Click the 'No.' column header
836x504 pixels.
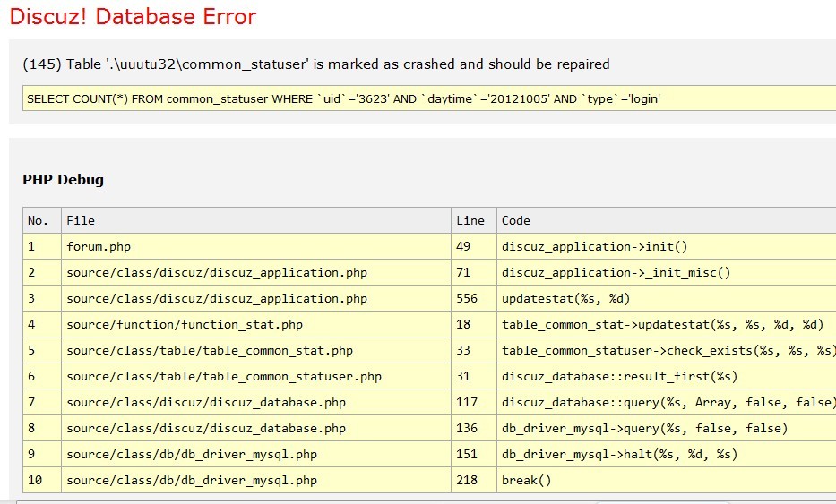pos(38,220)
